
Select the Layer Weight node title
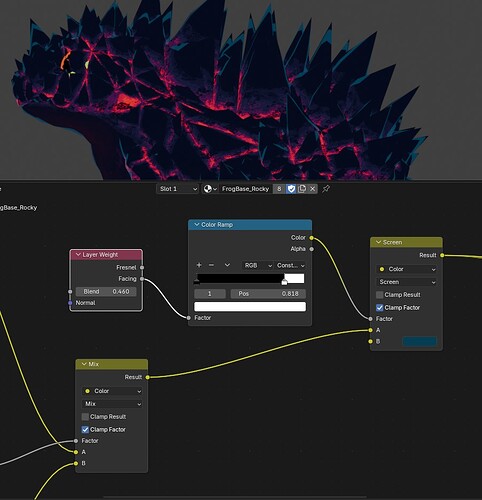(x=100, y=255)
